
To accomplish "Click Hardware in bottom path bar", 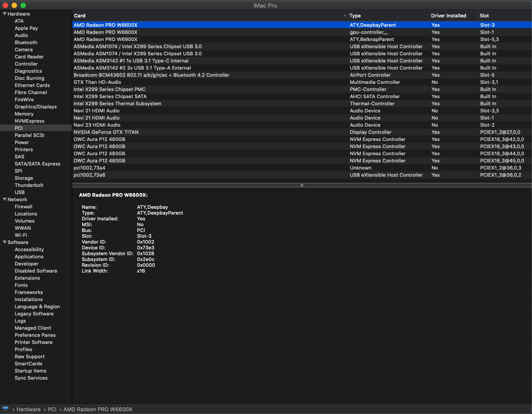I will coord(29,409).
